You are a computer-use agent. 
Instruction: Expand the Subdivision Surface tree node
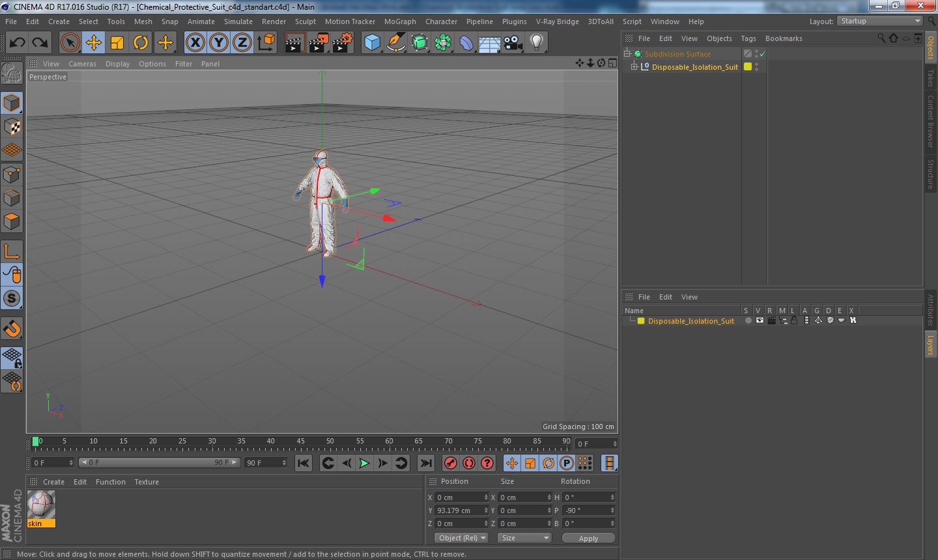click(x=627, y=54)
